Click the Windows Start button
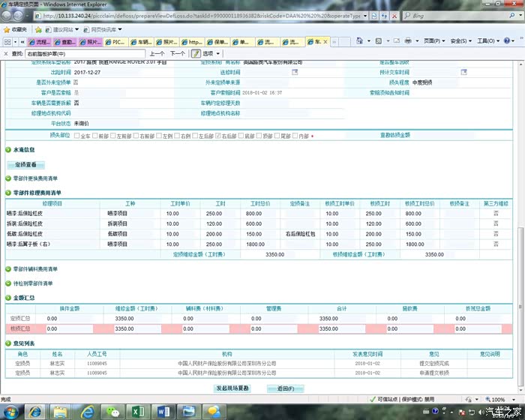Image resolution: width=525 pixels, height=420 pixels. 13,411
